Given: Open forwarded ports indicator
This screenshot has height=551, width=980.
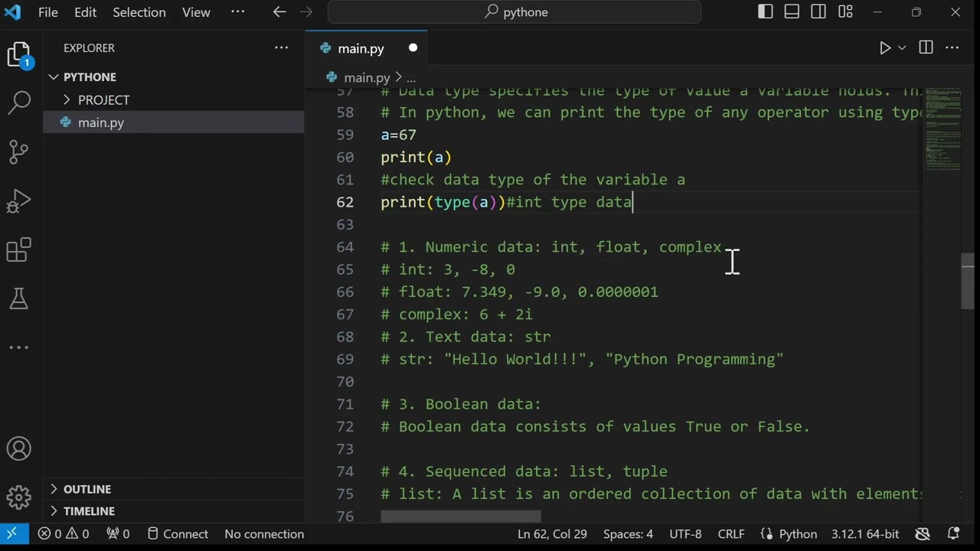Looking at the screenshot, I should pyautogui.click(x=118, y=534).
